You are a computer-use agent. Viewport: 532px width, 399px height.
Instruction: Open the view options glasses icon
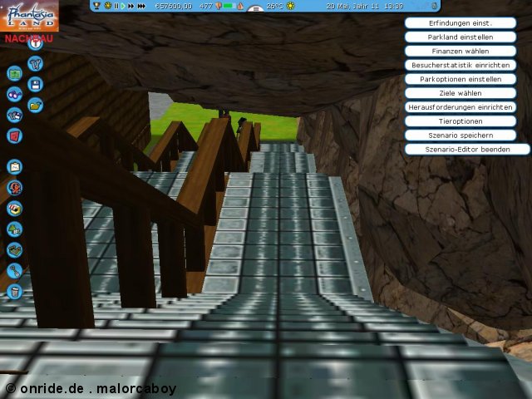coord(15,94)
